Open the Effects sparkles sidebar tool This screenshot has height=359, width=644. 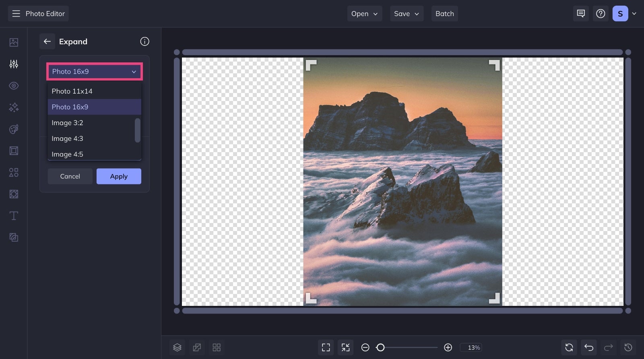pyautogui.click(x=14, y=107)
